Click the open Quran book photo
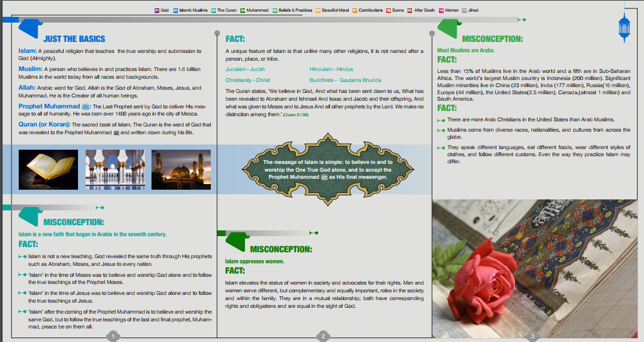 [48, 169]
